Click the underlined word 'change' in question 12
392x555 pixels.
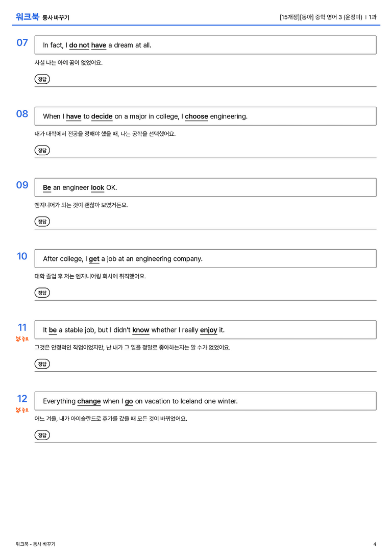[x=89, y=401]
